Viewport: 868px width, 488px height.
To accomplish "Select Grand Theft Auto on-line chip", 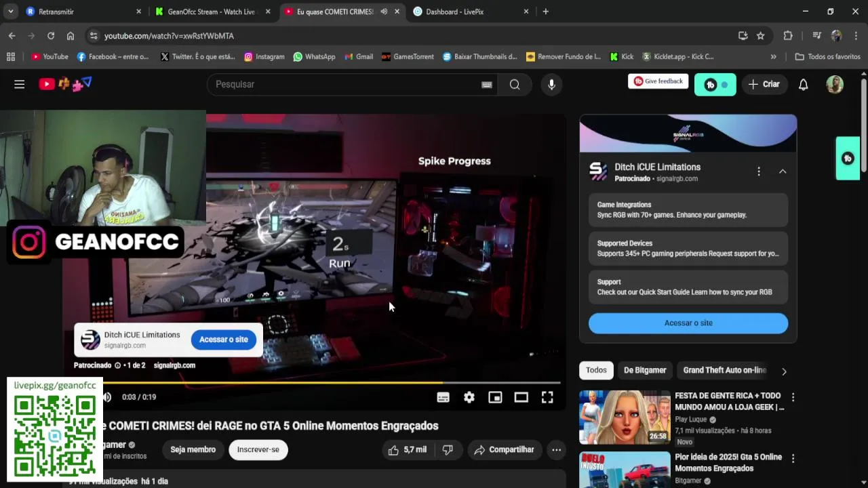I will (x=724, y=370).
